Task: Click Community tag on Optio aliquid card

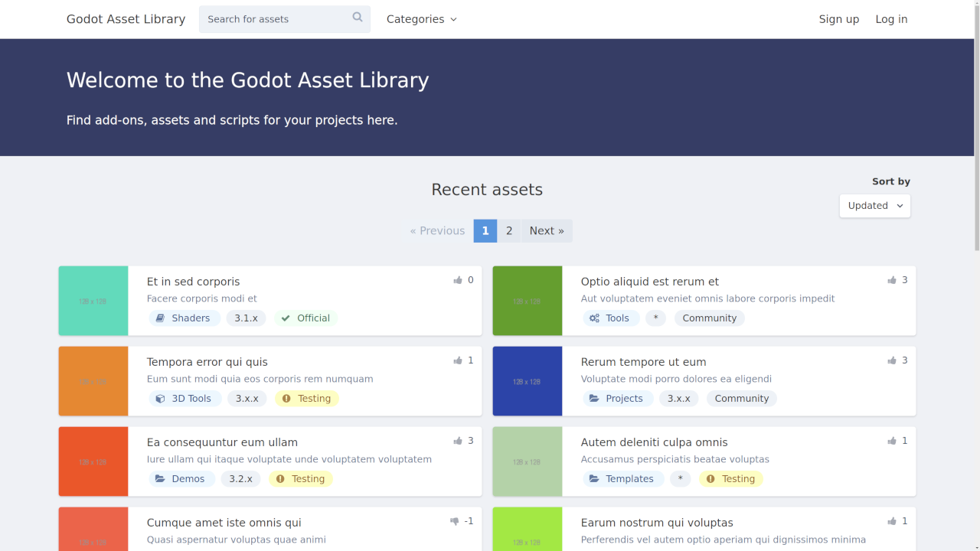Action: pyautogui.click(x=710, y=318)
